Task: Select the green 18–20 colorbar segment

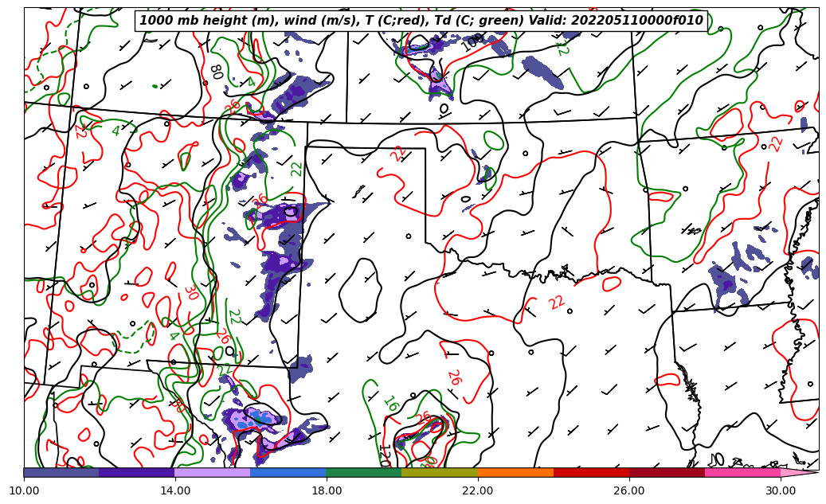Action: point(363,472)
